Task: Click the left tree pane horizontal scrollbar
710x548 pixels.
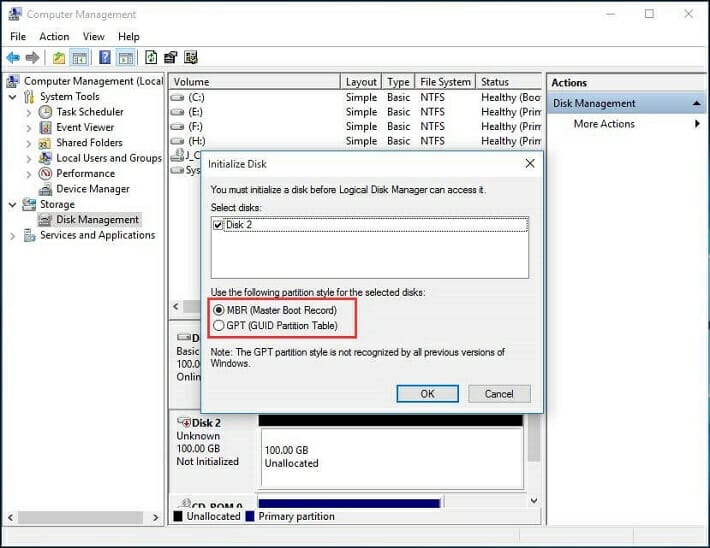Action: 80,517
